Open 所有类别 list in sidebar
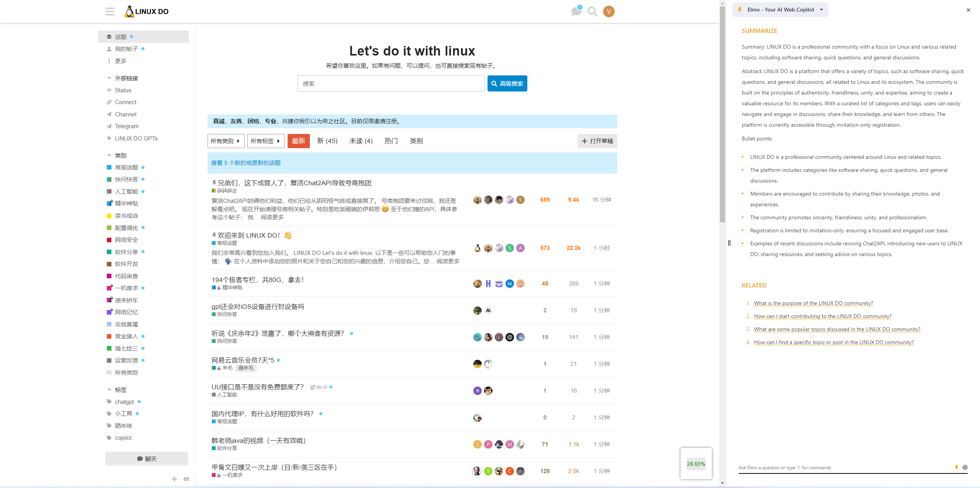The height and width of the screenshot is (488, 980). (123, 373)
